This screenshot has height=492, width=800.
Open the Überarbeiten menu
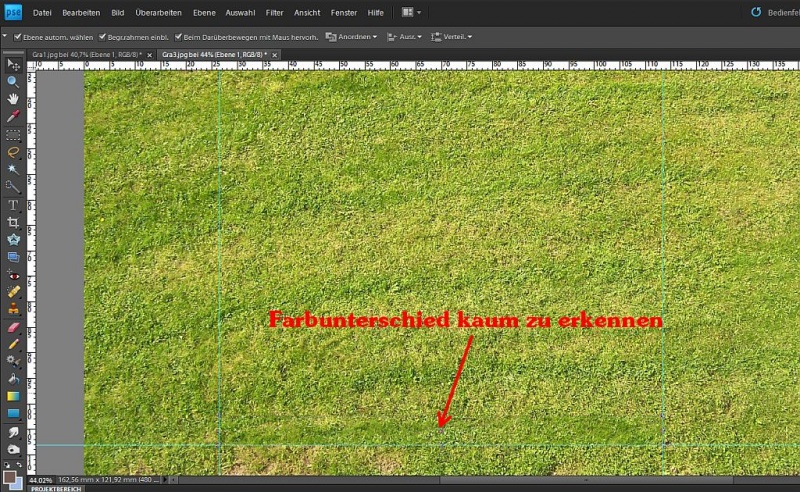point(158,13)
